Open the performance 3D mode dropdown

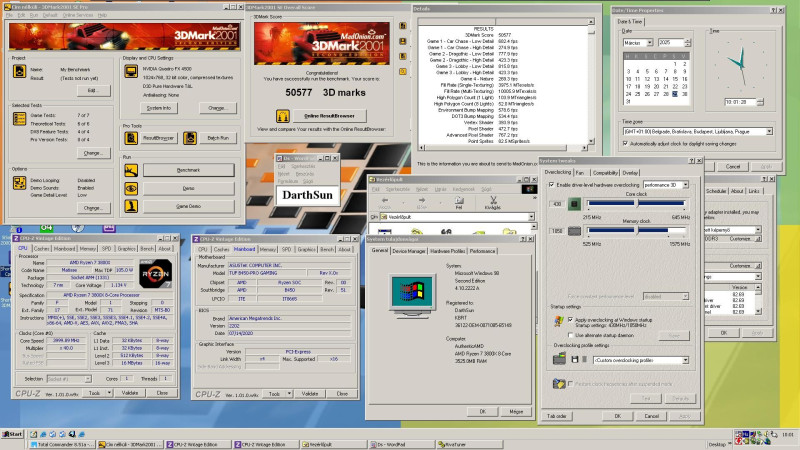click(685, 185)
